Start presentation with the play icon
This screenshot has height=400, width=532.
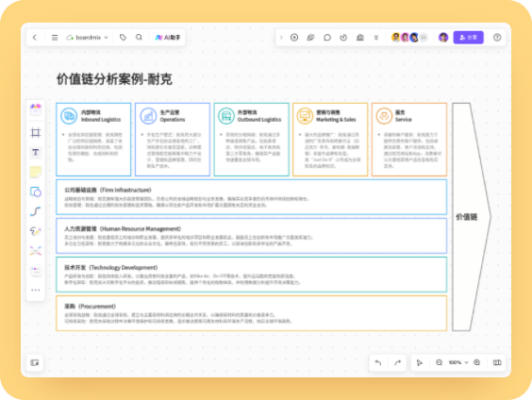pyautogui.click(x=294, y=38)
